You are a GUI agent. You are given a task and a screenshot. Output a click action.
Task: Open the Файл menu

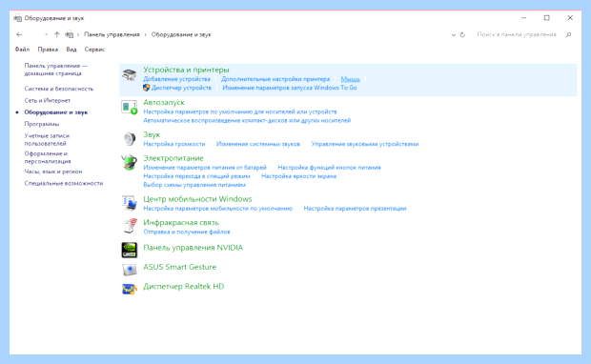(x=22, y=50)
